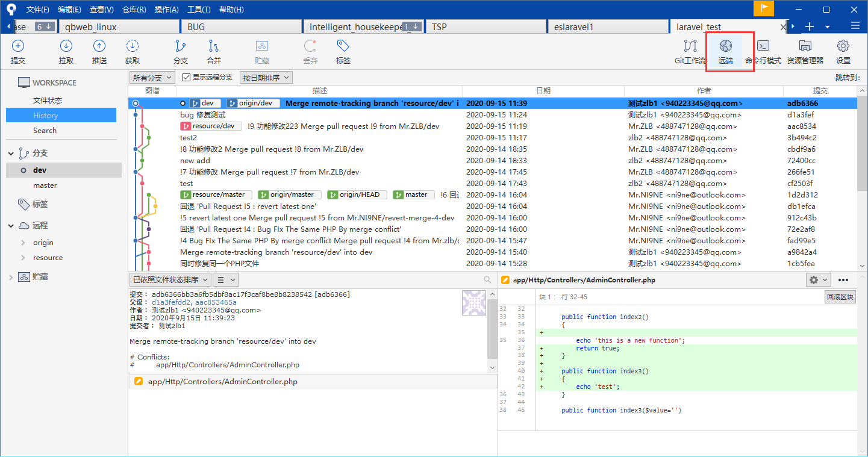Click the 回滚区块 button
This screenshot has height=457, width=868.
pos(840,297)
